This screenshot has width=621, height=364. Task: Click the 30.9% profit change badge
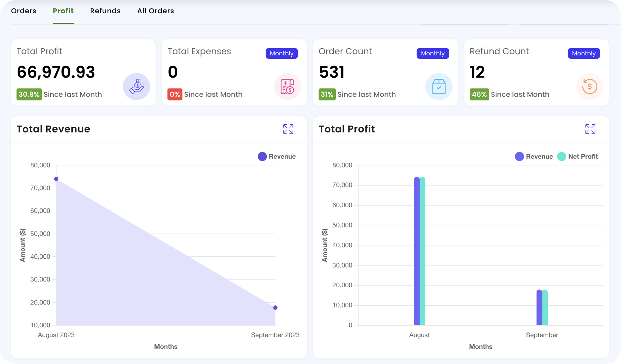click(29, 94)
